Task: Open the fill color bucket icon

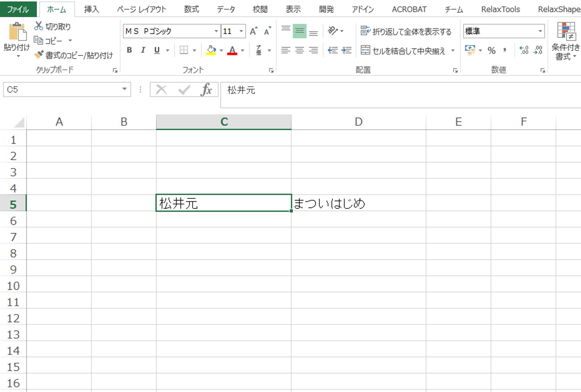Action: [x=211, y=50]
